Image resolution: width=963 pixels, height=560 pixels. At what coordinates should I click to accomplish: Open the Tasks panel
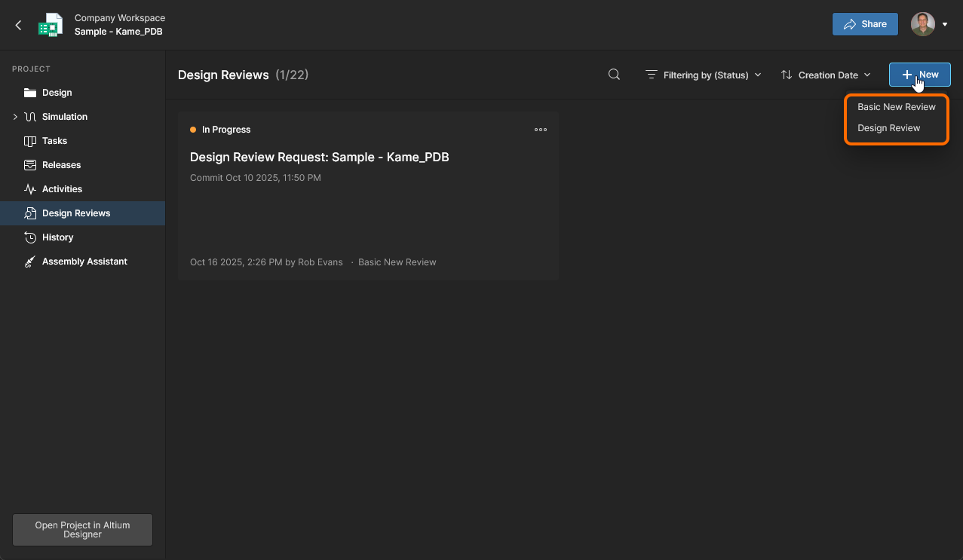click(56, 140)
